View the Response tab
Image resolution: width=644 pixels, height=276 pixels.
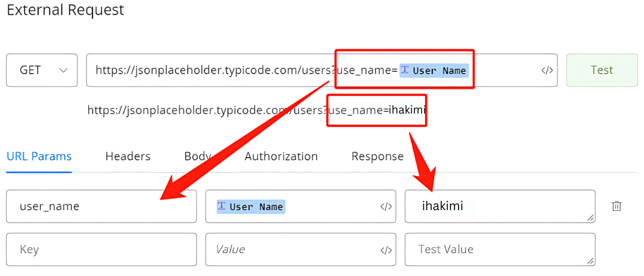(377, 157)
